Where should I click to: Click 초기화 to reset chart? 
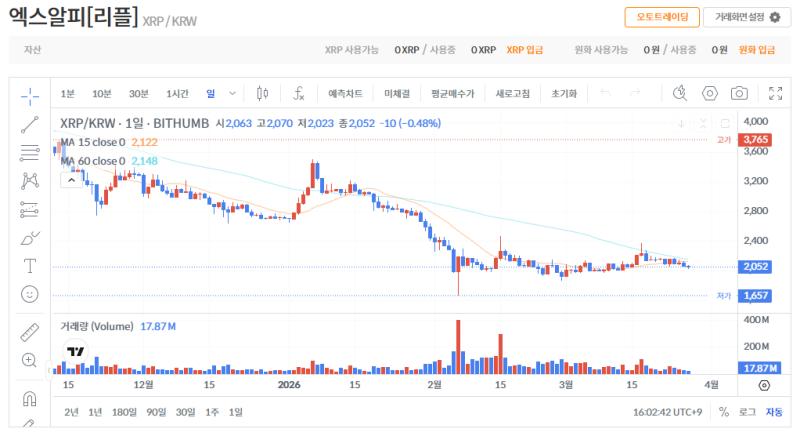point(564,94)
